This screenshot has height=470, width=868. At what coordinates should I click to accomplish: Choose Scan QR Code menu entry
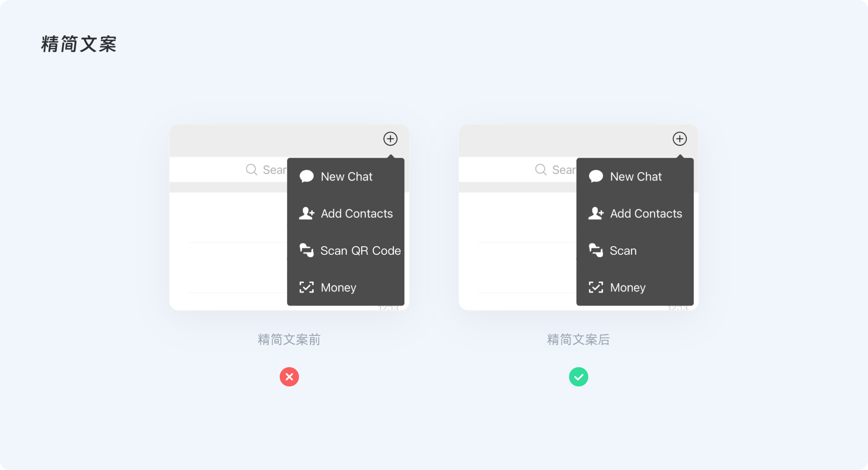346,251
